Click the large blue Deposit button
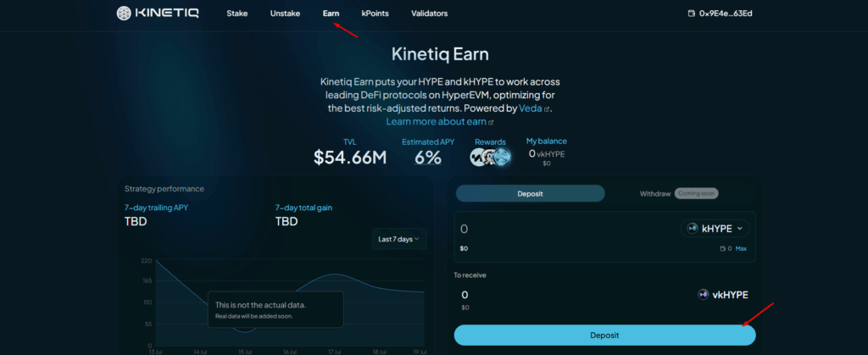This screenshot has height=355, width=868. 604,336
